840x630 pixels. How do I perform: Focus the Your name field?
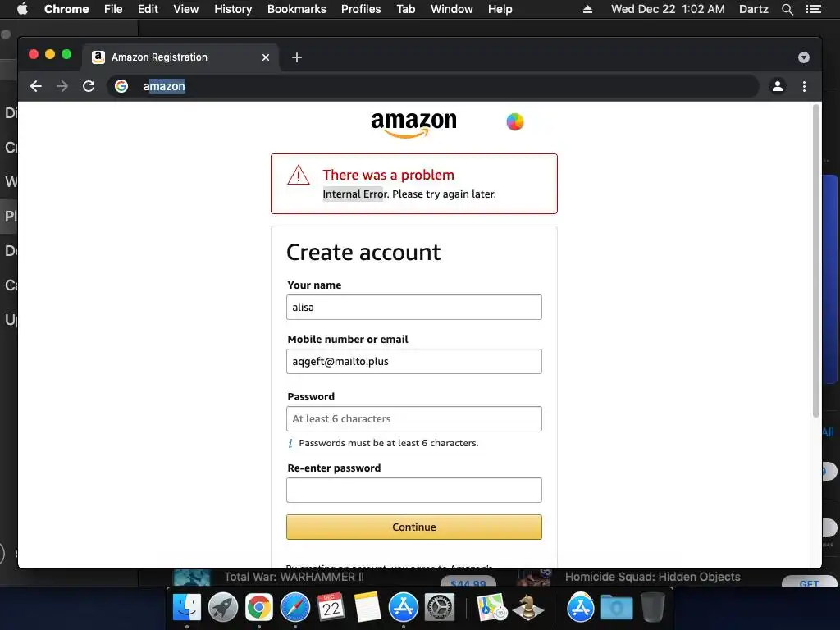click(414, 307)
